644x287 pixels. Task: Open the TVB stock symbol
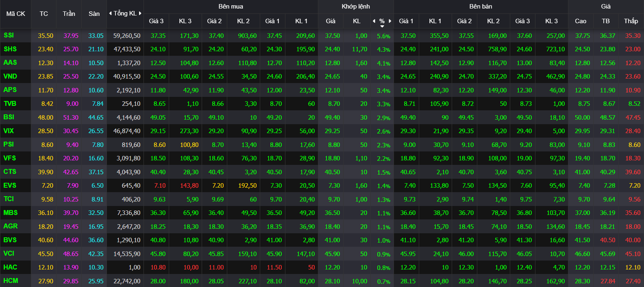click(x=10, y=103)
